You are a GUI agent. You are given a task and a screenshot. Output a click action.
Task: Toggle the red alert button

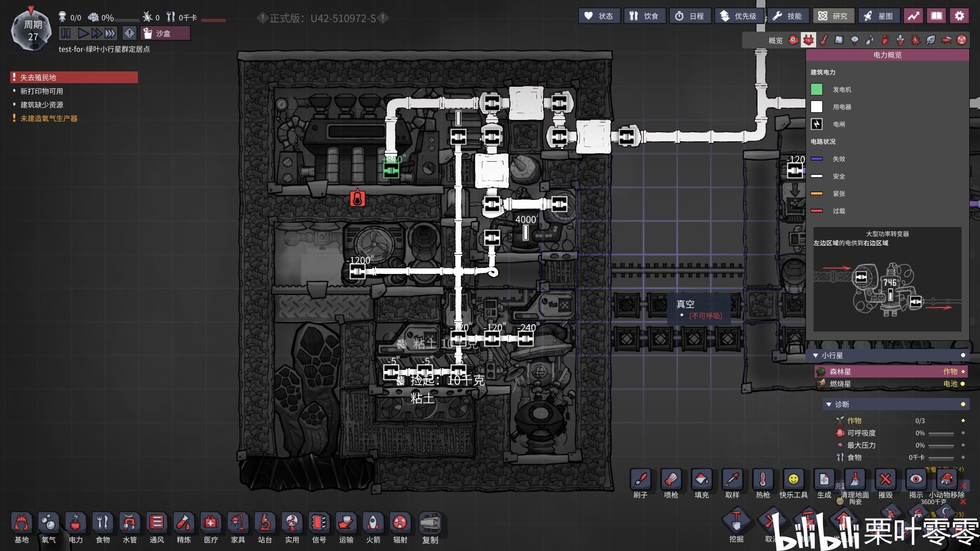130,34
